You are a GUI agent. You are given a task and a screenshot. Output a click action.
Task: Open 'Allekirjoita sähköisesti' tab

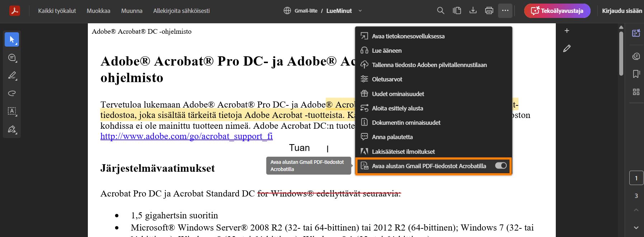[181, 11]
